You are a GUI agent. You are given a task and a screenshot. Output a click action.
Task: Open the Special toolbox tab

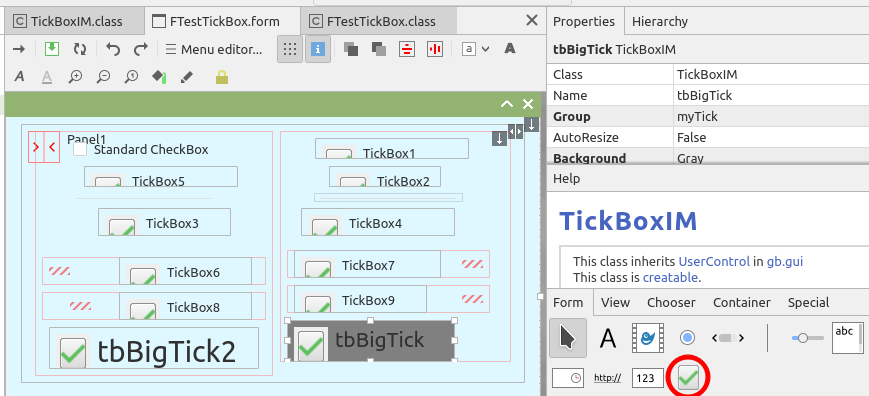point(808,302)
